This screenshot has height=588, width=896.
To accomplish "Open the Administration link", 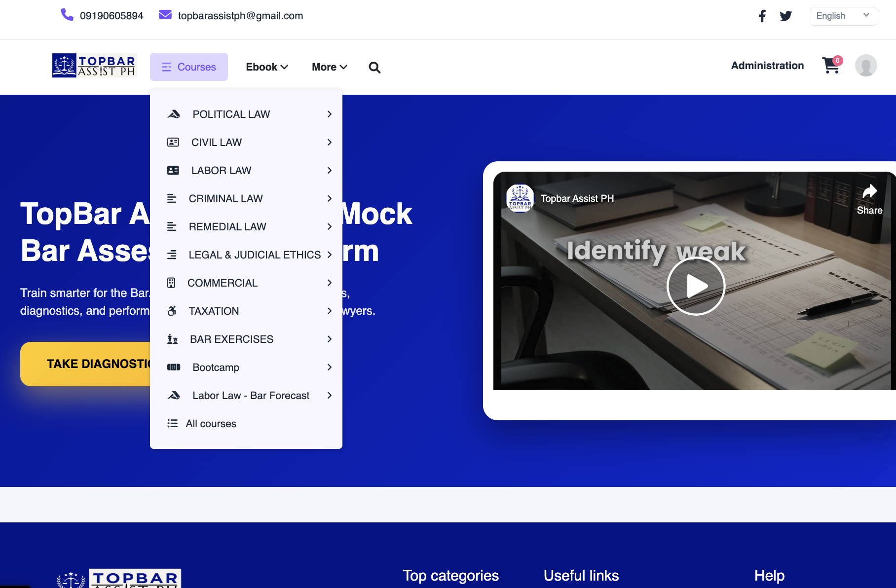I will pos(767,66).
